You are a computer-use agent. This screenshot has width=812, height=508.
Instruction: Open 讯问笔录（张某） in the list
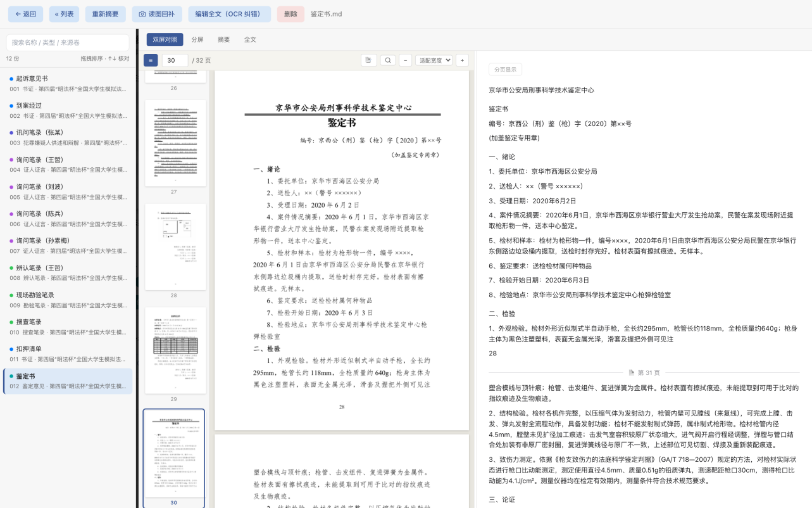(68, 137)
